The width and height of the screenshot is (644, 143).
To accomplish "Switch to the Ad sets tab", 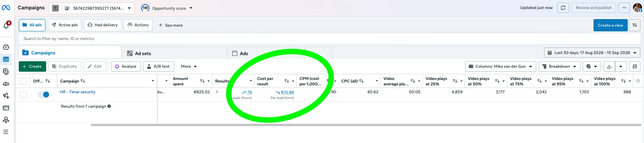I will coord(175,53).
